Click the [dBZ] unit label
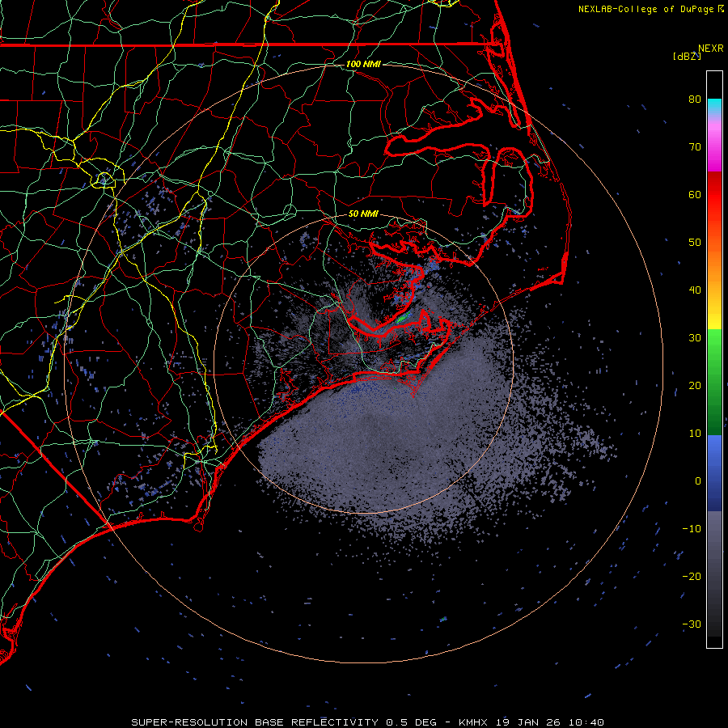 click(687, 56)
